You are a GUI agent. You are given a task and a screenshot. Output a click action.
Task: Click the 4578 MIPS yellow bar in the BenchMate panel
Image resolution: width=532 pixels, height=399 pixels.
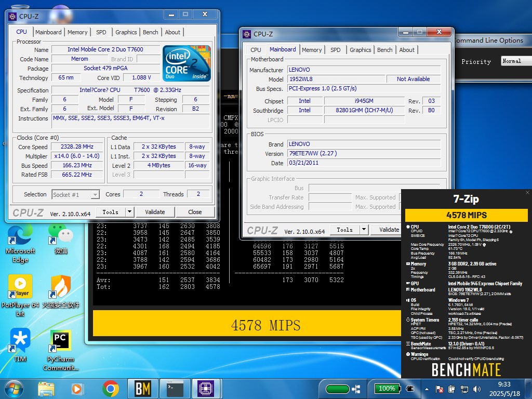pyautogui.click(x=467, y=215)
